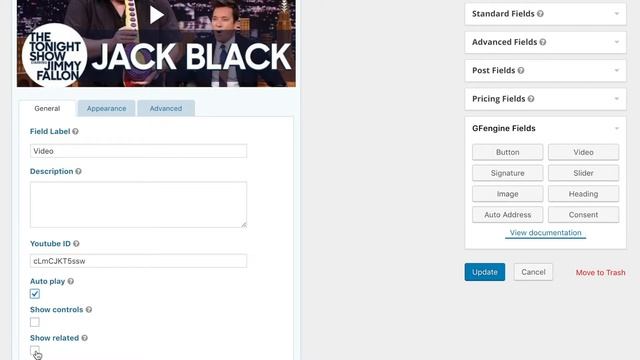
Task: Expand the Post Fields panel arrow
Action: (617, 71)
